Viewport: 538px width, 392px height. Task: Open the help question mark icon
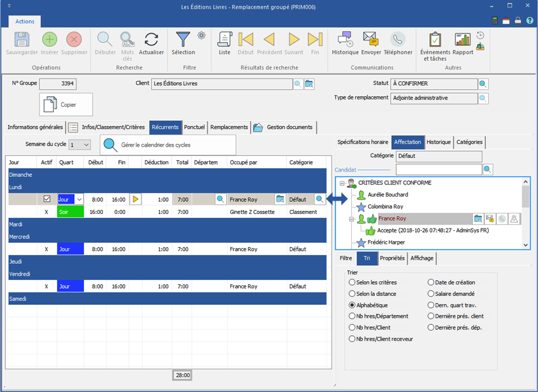click(530, 21)
